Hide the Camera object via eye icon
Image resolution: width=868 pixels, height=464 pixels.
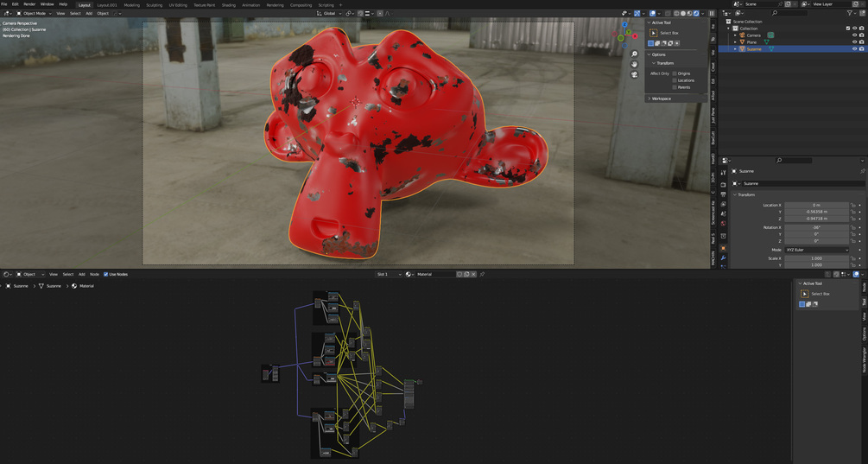(x=855, y=35)
